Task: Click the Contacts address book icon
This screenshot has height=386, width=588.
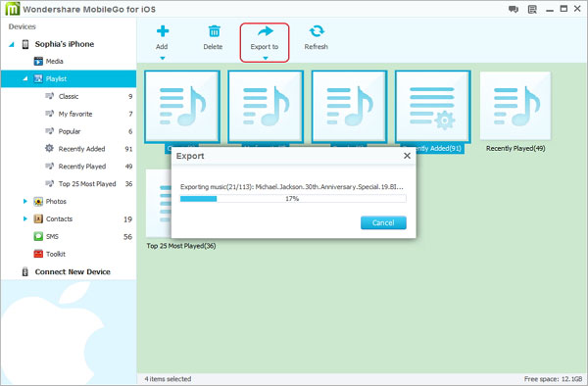Action: (38, 218)
